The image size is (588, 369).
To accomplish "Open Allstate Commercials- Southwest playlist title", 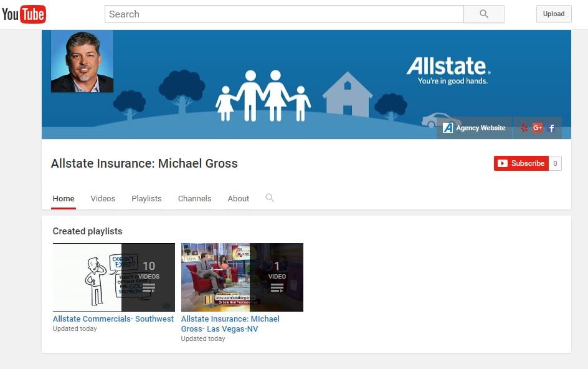I will coord(113,319).
